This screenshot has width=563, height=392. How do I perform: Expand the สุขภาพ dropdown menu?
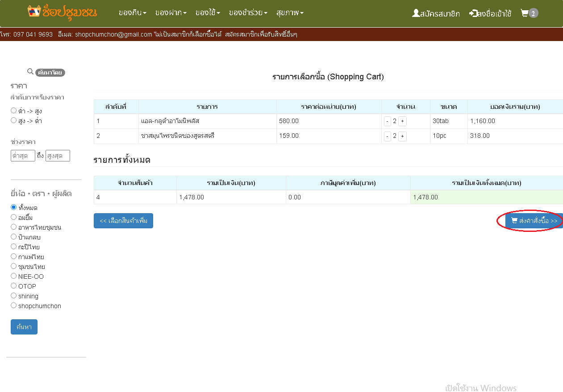coord(290,13)
